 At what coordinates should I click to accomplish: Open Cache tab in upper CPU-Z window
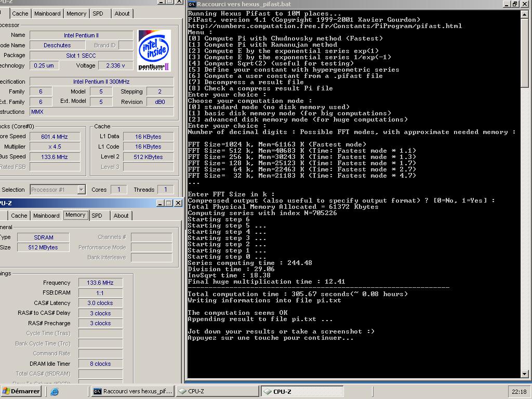[20, 14]
